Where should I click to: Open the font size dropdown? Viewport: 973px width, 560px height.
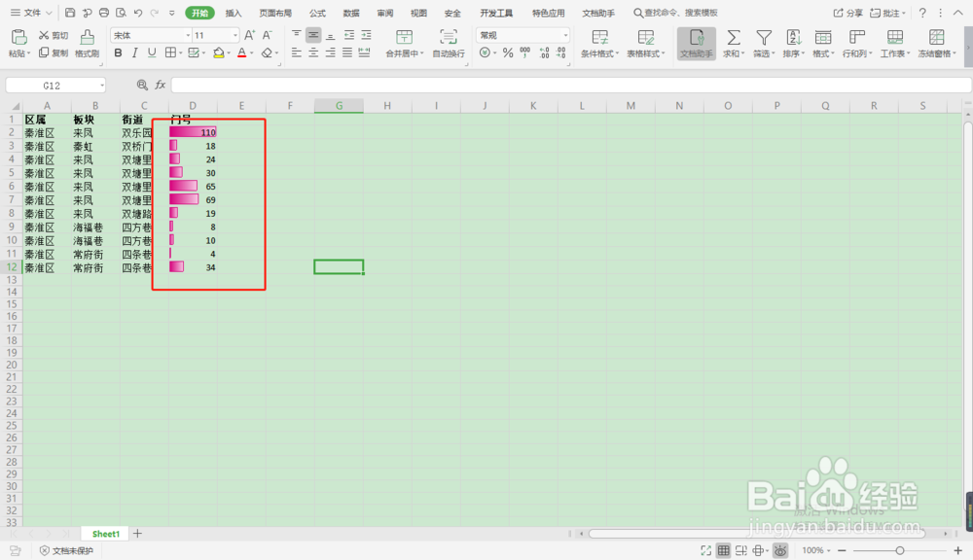tap(234, 35)
